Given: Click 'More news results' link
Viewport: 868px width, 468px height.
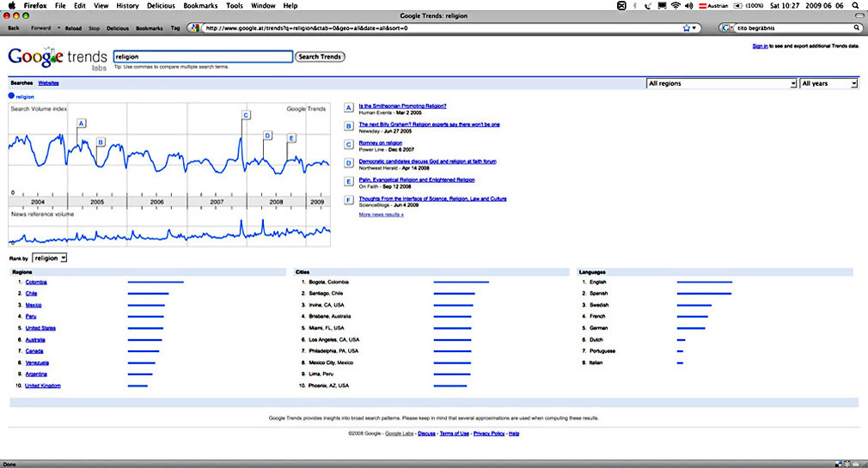Looking at the screenshot, I should [x=381, y=214].
